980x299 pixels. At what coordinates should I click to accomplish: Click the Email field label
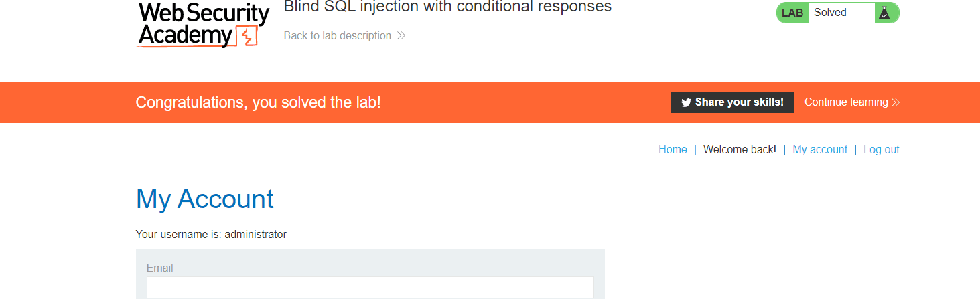point(160,268)
